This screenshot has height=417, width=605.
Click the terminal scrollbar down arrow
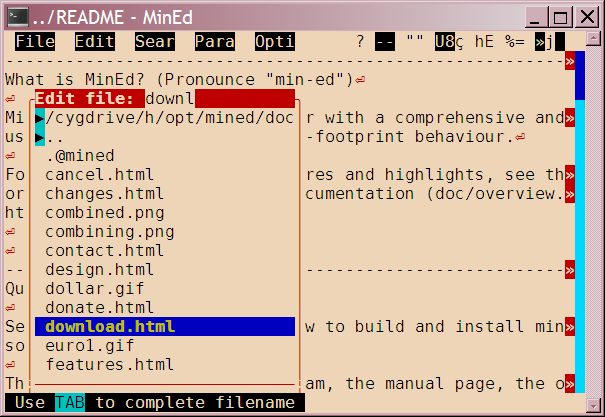593,405
